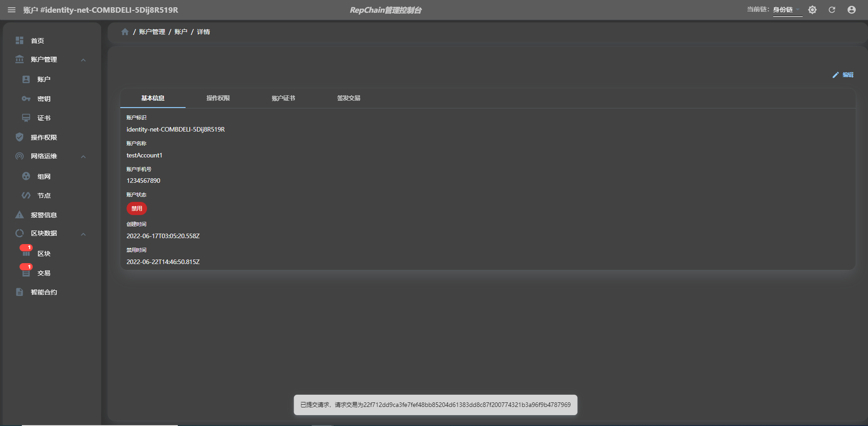Click 详情 breadcrumb item

[203, 32]
